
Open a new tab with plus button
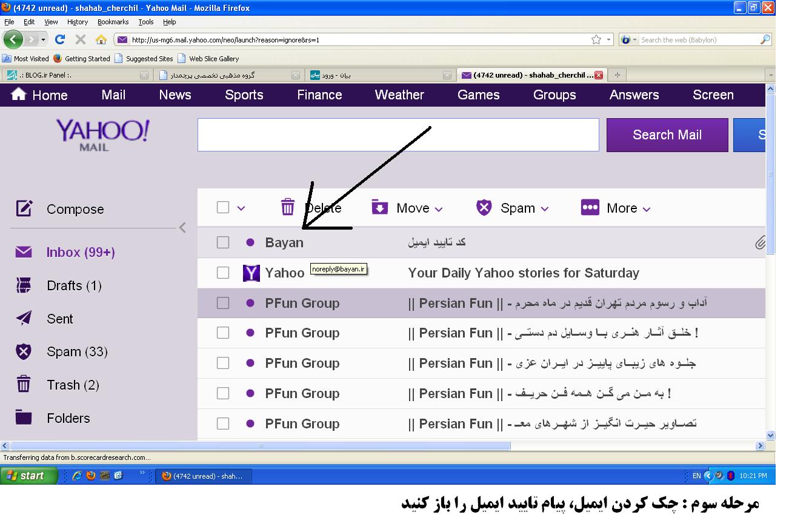(618, 75)
